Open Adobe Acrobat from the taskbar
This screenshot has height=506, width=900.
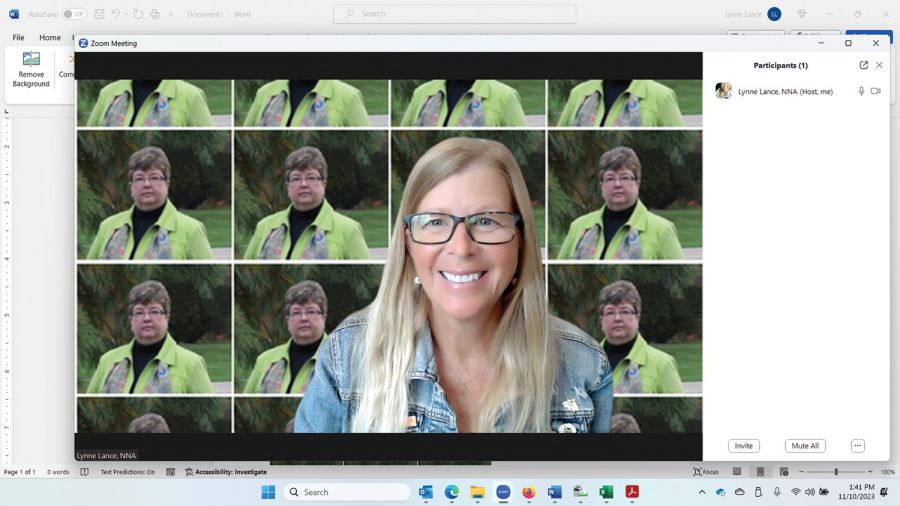coord(632,492)
